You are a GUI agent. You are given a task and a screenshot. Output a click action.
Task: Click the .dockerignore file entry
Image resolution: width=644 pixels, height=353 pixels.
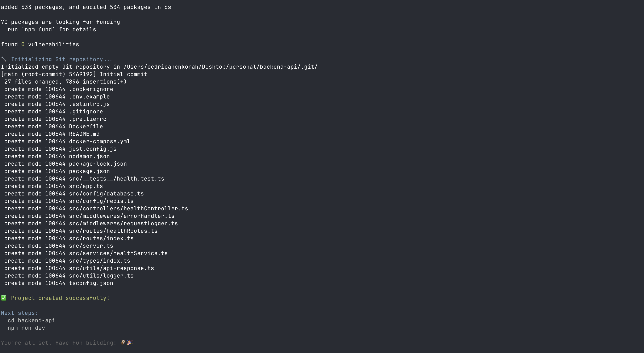(x=91, y=89)
